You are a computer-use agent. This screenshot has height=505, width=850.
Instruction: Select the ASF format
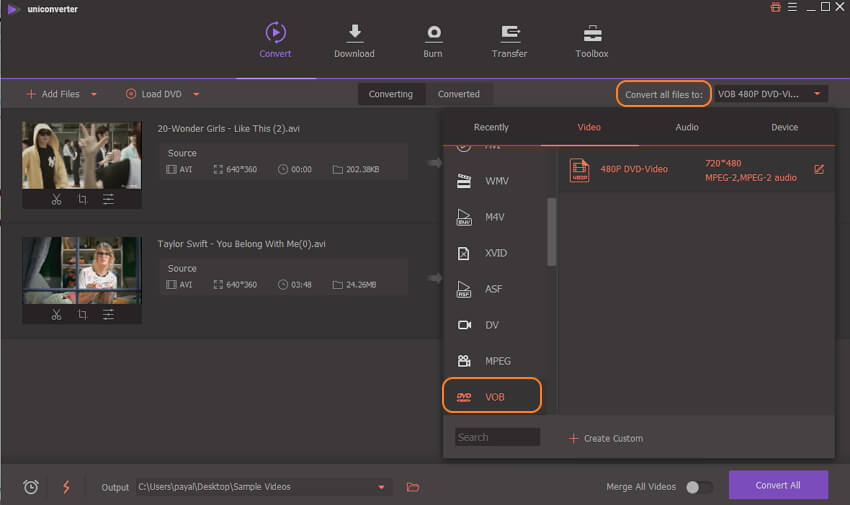pos(492,289)
